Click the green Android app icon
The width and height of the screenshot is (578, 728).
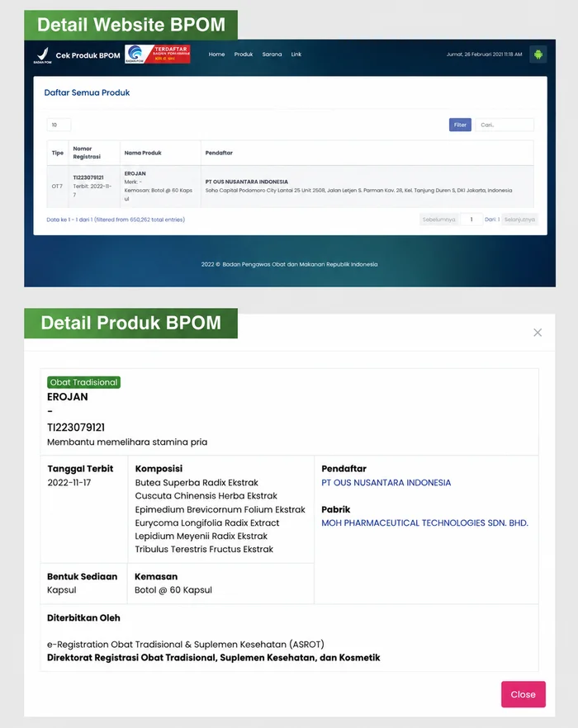click(538, 54)
